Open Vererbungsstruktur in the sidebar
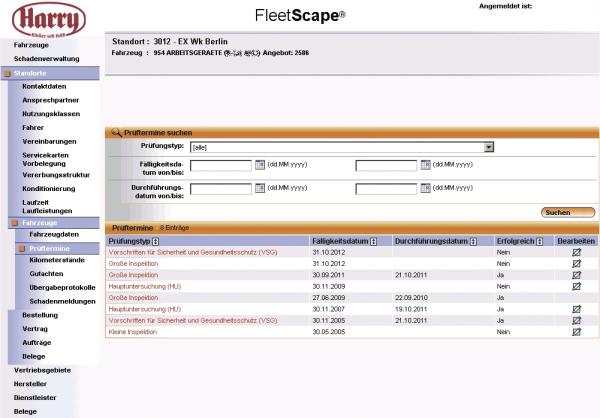The width and height of the screenshot is (600, 418). click(x=56, y=175)
